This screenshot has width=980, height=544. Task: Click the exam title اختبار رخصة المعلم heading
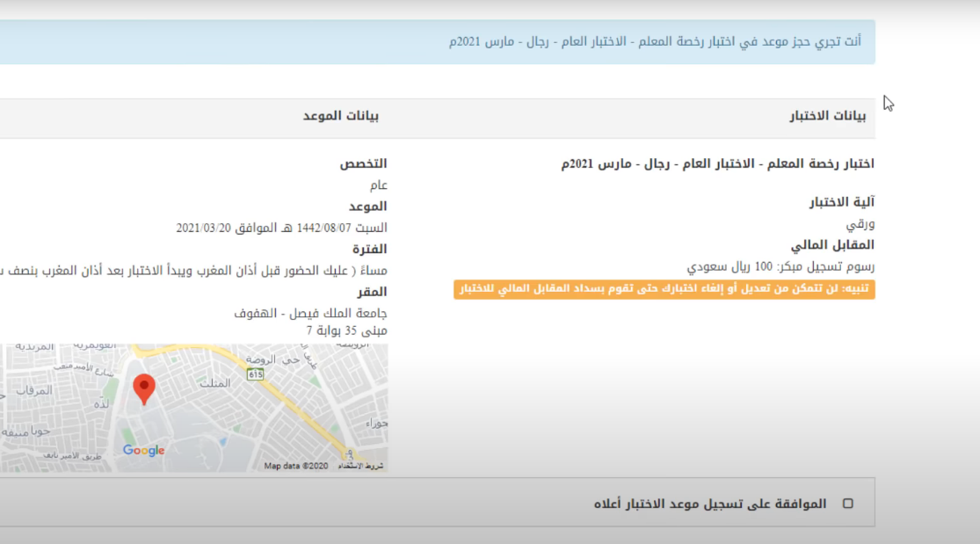(717, 163)
